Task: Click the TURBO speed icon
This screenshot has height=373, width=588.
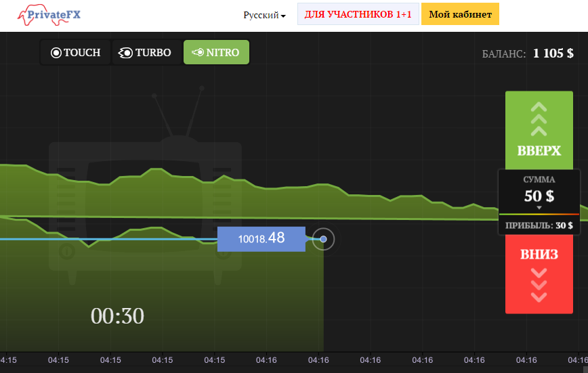Action: [125, 53]
